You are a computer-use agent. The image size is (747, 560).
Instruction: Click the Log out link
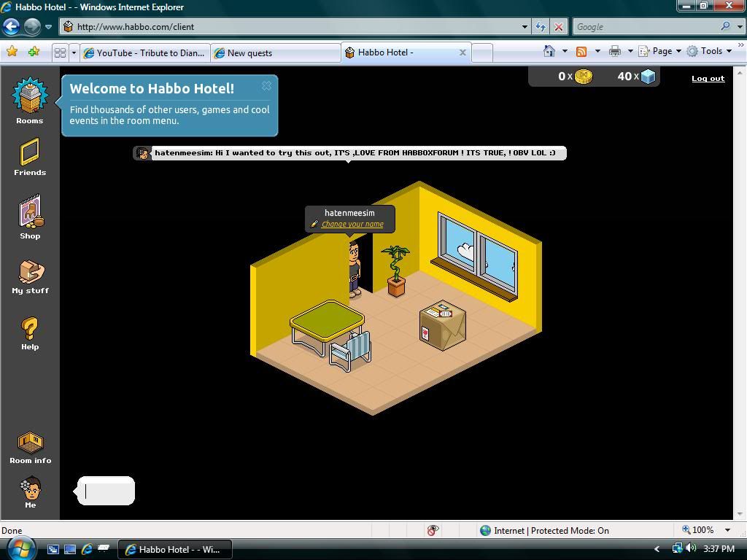tap(708, 78)
